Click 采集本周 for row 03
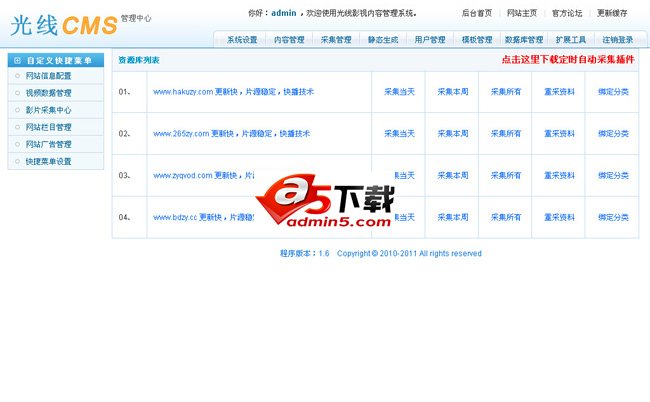The width and height of the screenshot is (650, 402). point(453,175)
